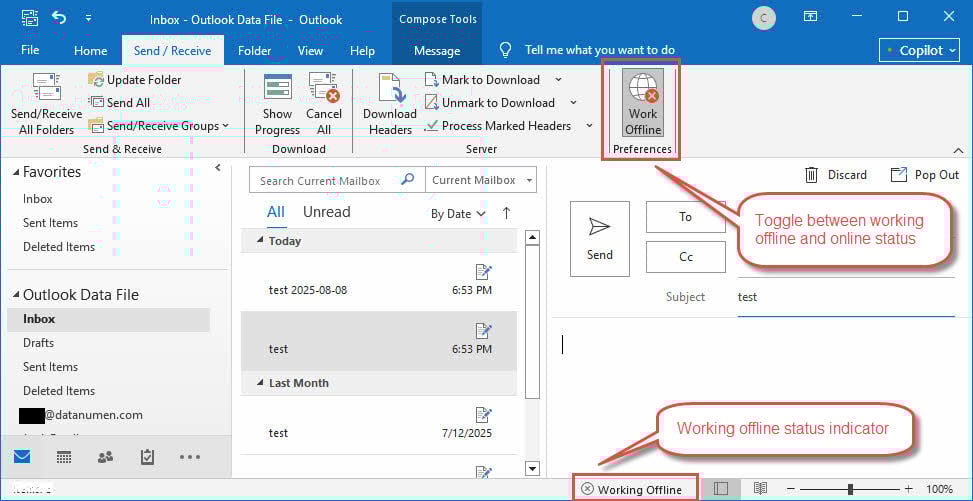Image resolution: width=973 pixels, height=501 pixels.
Task: Collapse the folder pane arrow
Action: (218, 168)
